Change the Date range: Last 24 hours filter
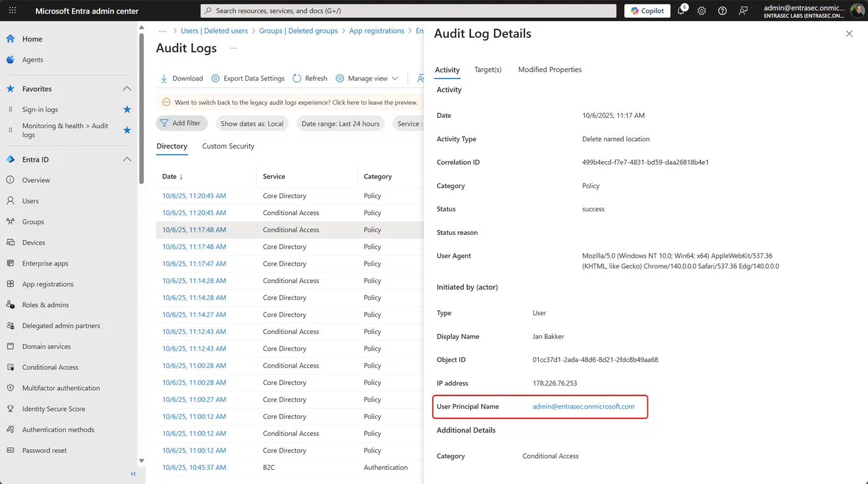The image size is (868, 484). tap(340, 123)
